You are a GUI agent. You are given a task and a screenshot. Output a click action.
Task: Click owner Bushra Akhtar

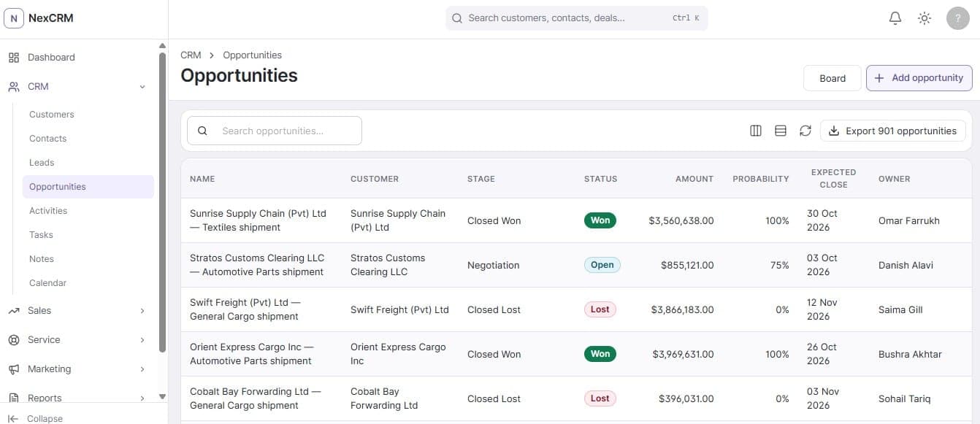click(910, 354)
